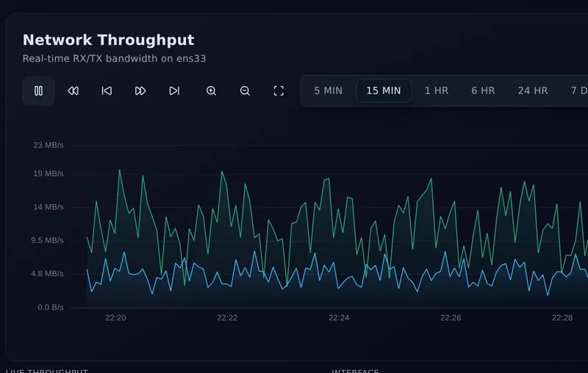Click the rewind double-arrow icon
This screenshot has width=588, height=373.
73,90
